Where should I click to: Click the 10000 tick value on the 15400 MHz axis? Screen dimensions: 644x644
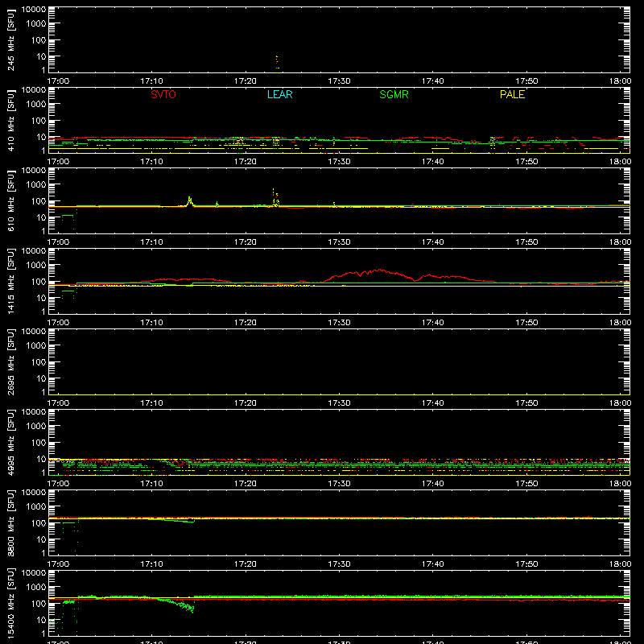click(x=34, y=573)
